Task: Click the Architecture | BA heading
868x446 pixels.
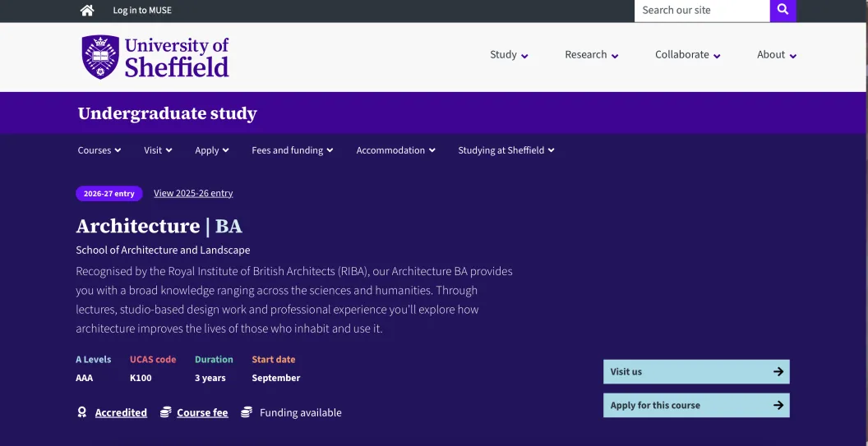Action: [x=159, y=226]
